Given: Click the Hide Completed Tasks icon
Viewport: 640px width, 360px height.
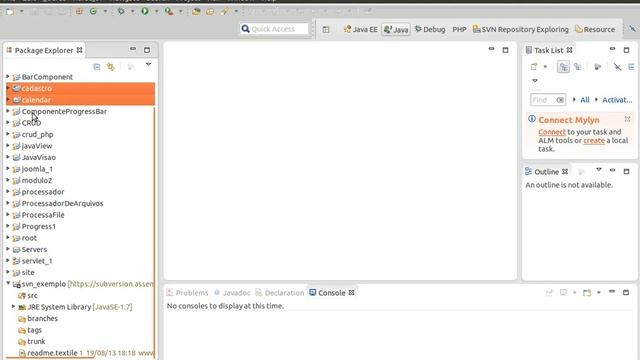Looking at the screenshot, I should 618,67.
